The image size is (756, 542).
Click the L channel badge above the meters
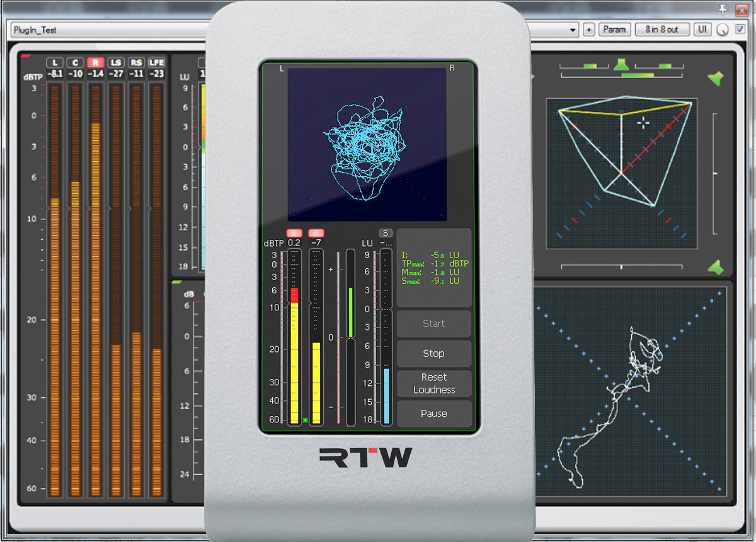click(55, 62)
